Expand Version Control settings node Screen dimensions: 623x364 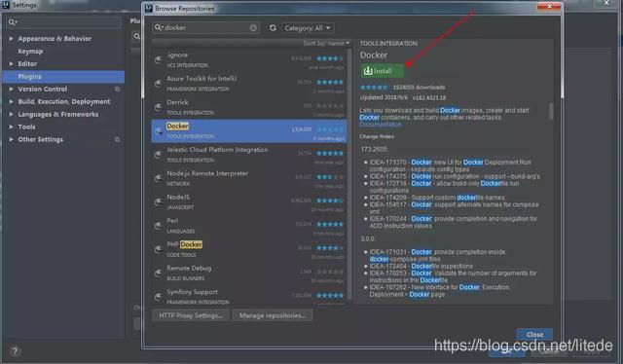coord(11,89)
